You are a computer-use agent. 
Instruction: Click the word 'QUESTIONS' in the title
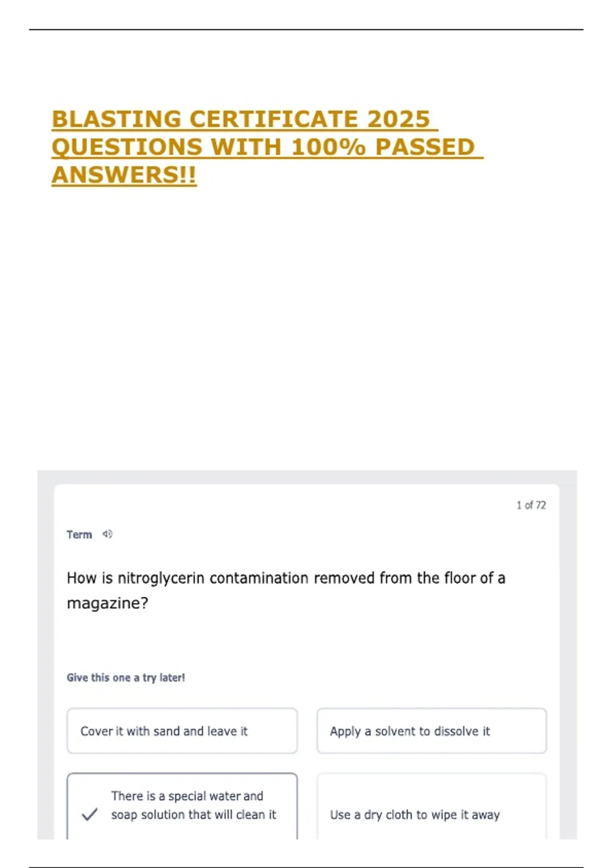point(127,147)
